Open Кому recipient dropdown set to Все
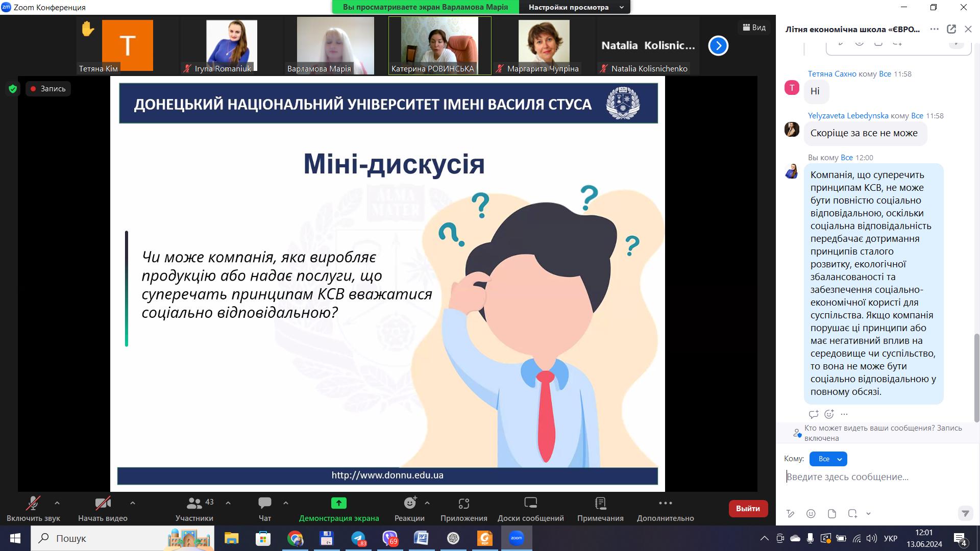The height and width of the screenshot is (551, 980). click(x=828, y=459)
